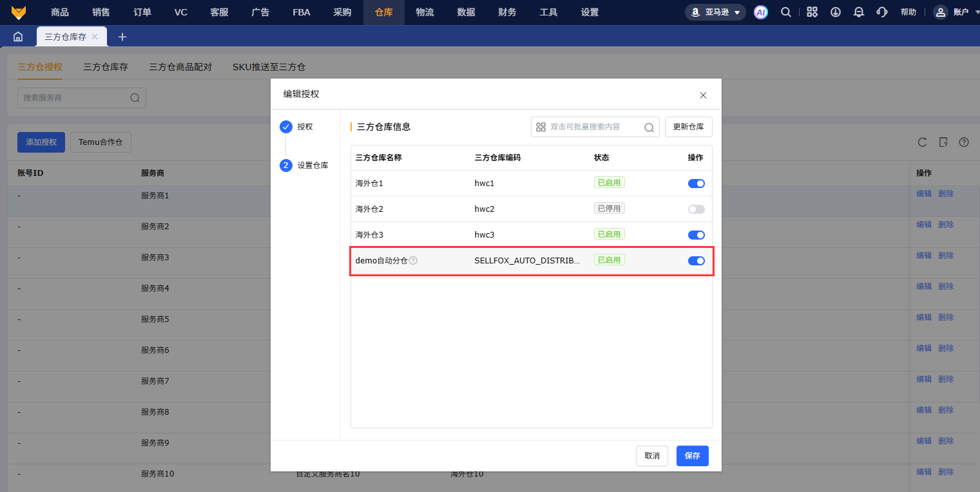Screen dimensions: 980x492
Task: Click 删除 link for 服务商1
Action: click(x=946, y=193)
